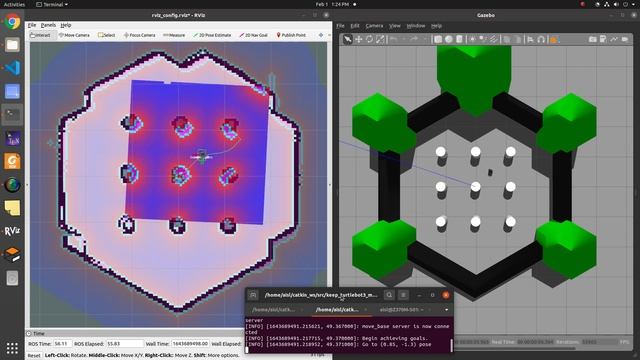This screenshot has width=640, height=360.
Task: Pick the Measure tool in RViz
Action: click(x=174, y=35)
